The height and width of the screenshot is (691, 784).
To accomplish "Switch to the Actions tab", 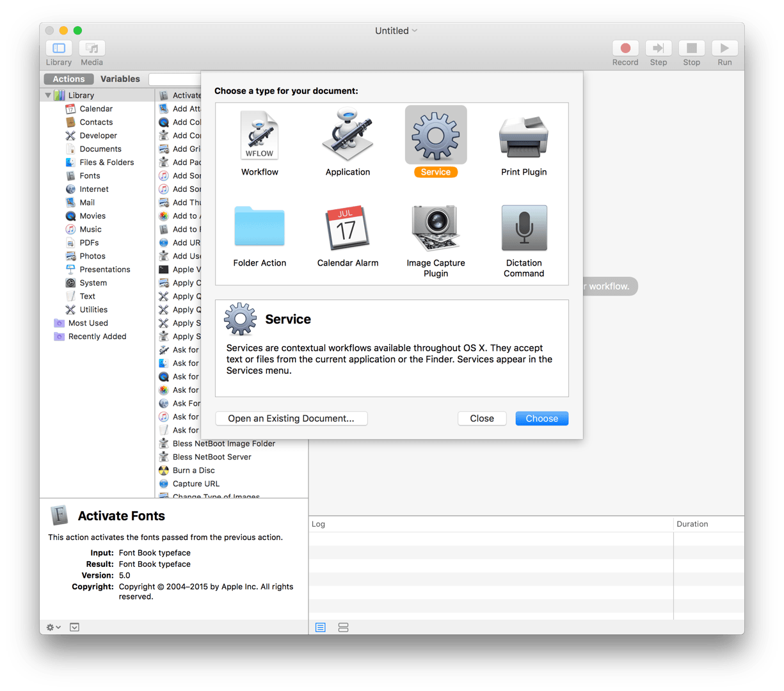I will point(68,79).
